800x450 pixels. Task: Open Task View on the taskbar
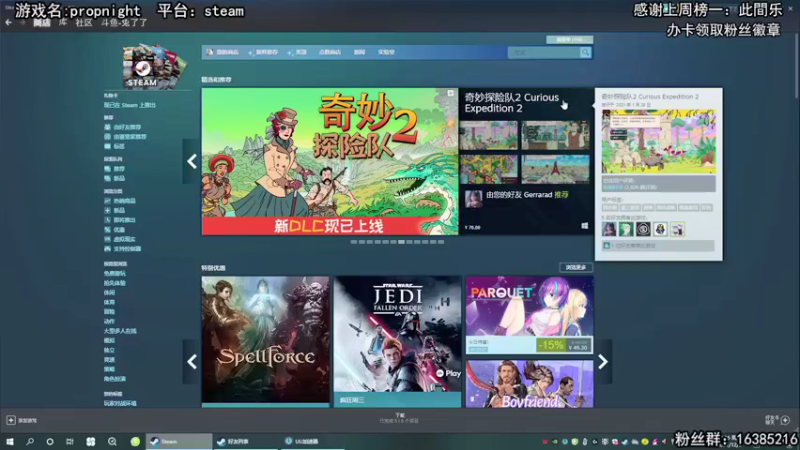pos(70,441)
